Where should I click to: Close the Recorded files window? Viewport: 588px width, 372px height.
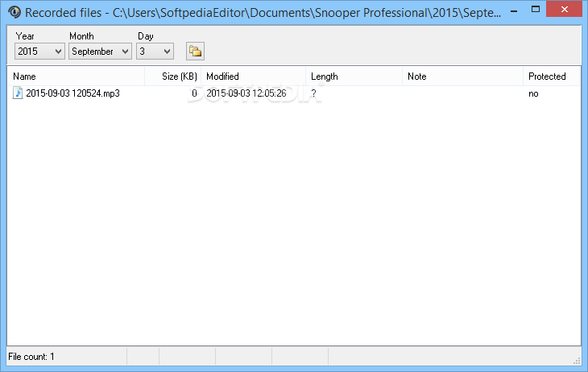(x=564, y=10)
